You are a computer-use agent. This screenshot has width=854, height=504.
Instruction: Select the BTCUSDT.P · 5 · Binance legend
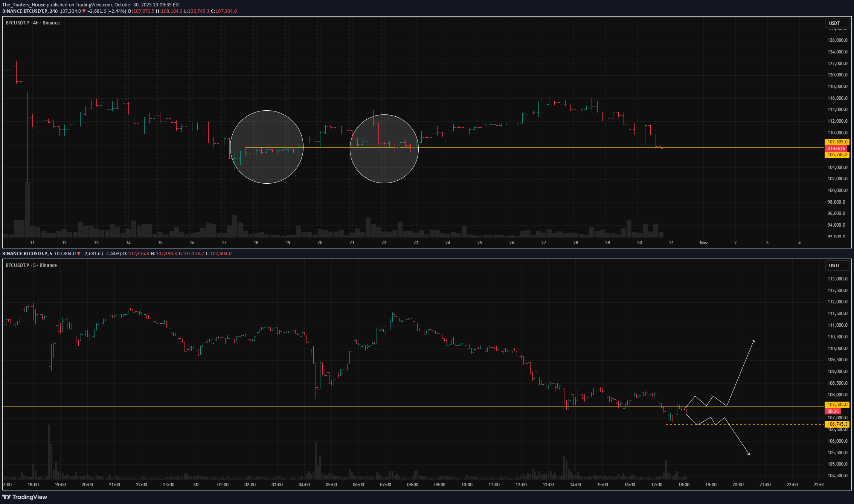(x=31, y=265)
